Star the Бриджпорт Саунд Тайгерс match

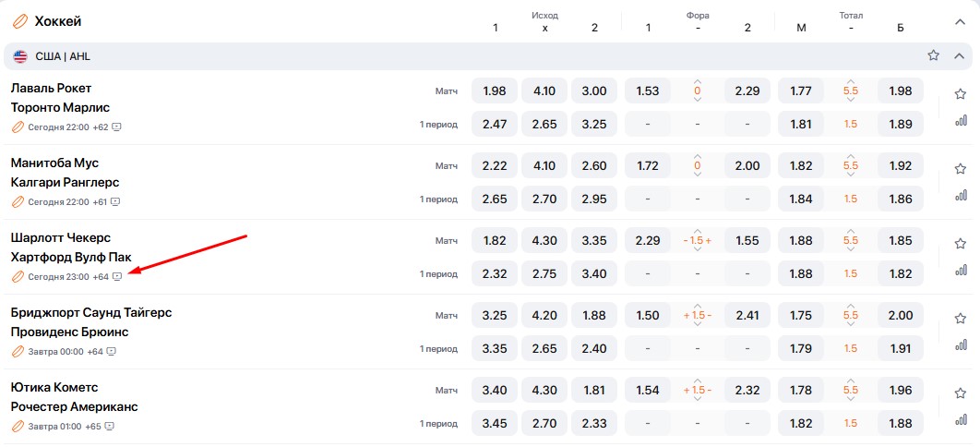coord(961,318)
